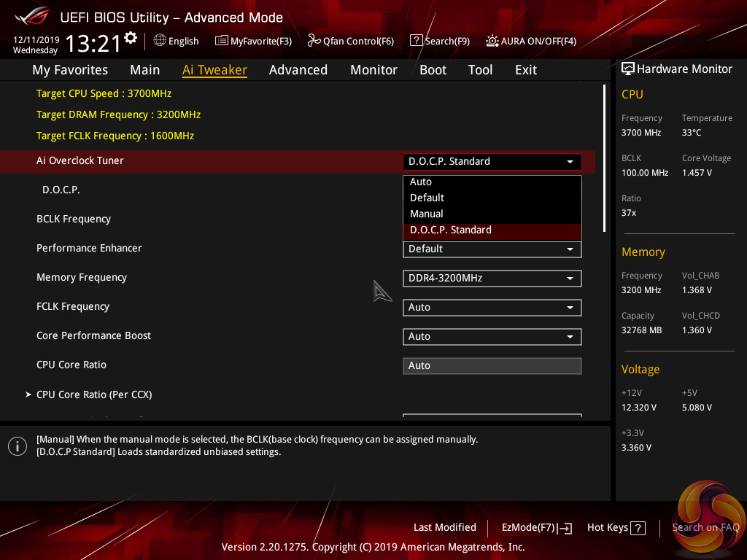Switch to the Main tab
Screen dimensions: 747x560
point(145,70)
